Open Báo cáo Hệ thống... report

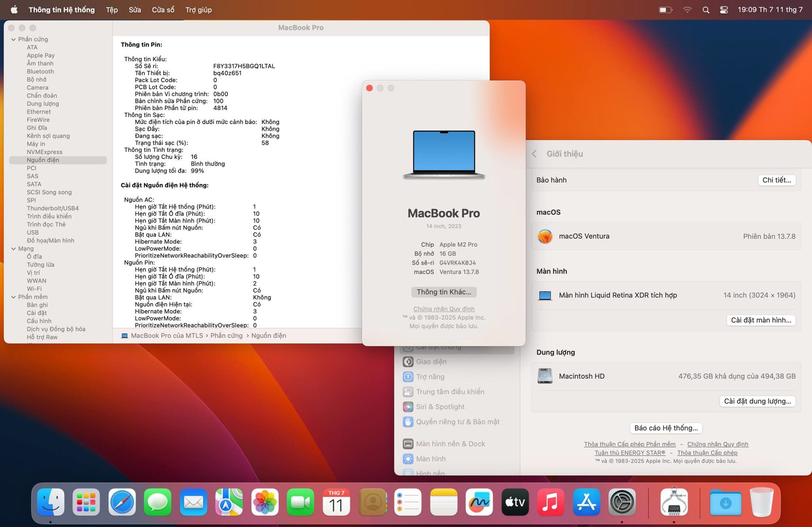point(666,428)
